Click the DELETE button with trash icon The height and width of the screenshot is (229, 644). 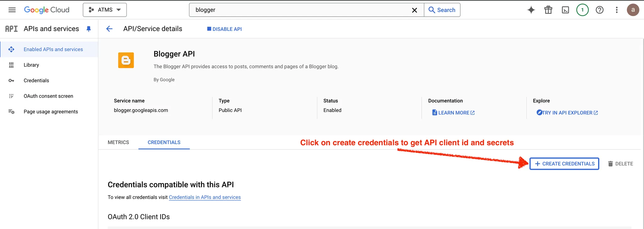tap(620, 164)
